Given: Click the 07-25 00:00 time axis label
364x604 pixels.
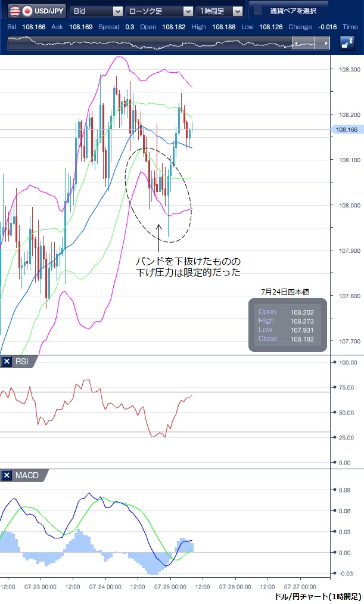Looking at the screenshot, I should [x=170, y=587].
